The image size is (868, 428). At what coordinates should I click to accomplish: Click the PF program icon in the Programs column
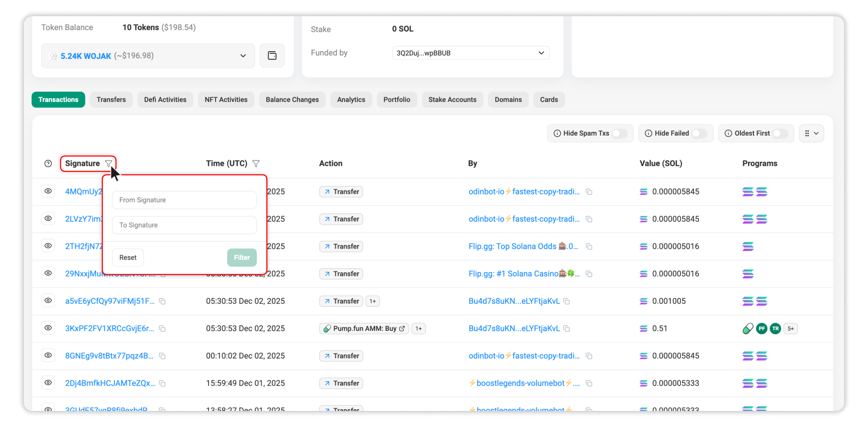pyautogui.click(x=761, y=329)
